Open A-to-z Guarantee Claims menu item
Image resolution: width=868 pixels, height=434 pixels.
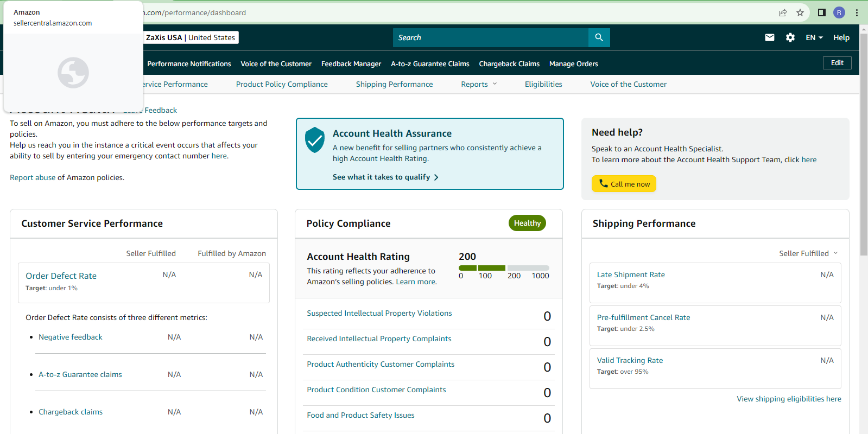click(x=430, y=63)
